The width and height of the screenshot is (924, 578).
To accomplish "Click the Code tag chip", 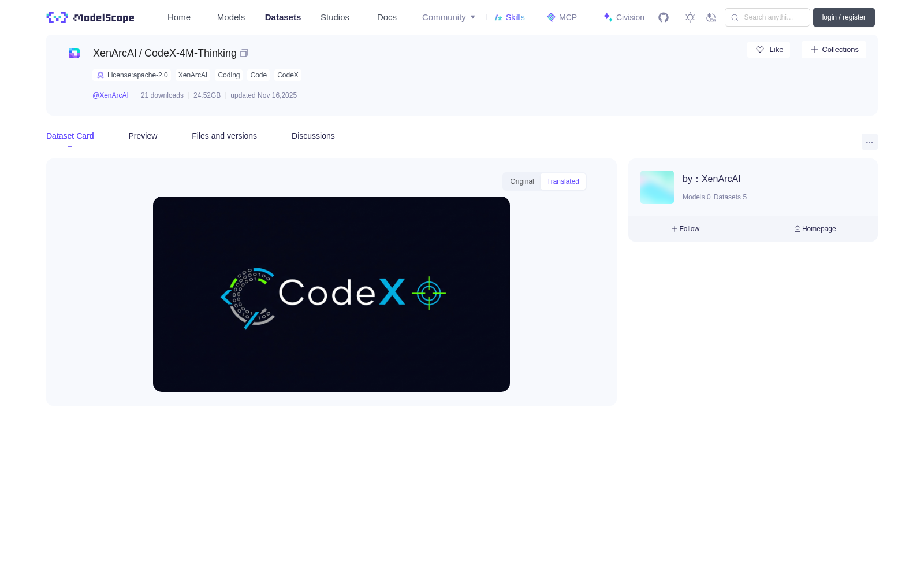I will pyautogui.click(x=259, y=75).
